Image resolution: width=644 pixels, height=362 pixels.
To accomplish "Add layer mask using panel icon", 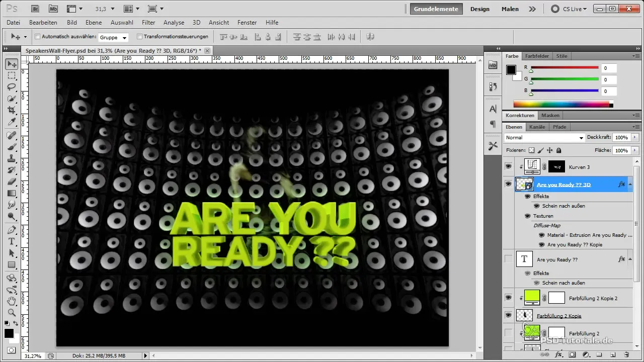I will (x=572, y=354).
